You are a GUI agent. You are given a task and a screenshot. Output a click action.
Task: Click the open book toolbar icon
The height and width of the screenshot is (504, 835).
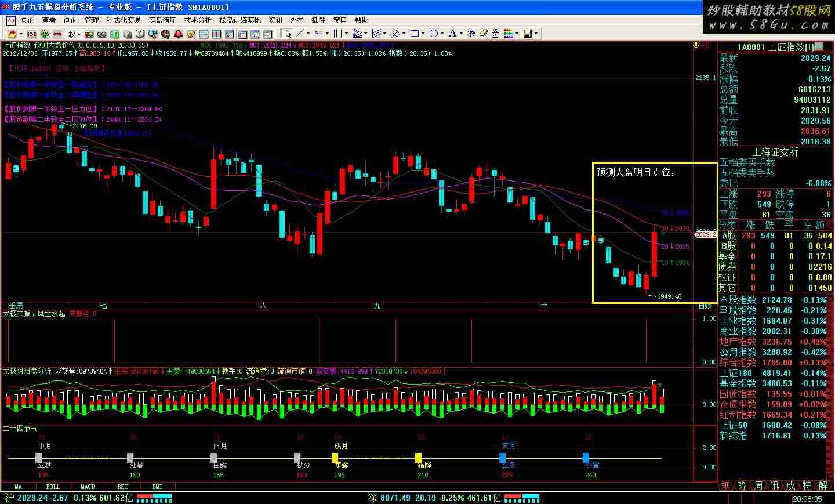(x=140, y=34)
